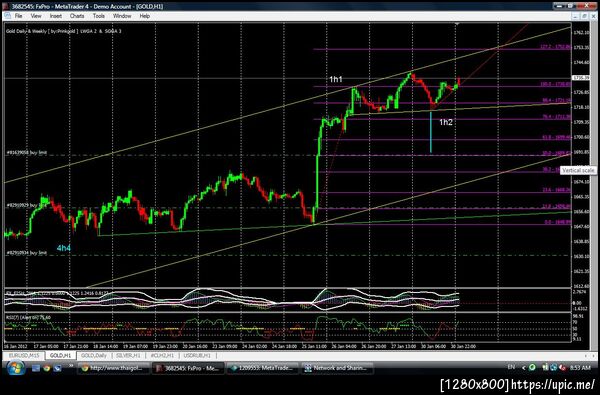The image size is (600, 395).
Task: Open the SILVER,H1 chart tab
Action: coord(128,356)
